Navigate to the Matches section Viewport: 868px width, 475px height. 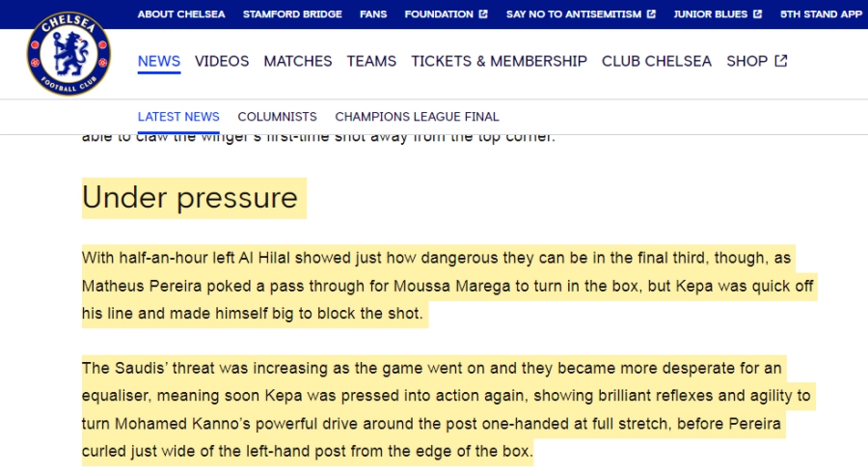[298, 61]
